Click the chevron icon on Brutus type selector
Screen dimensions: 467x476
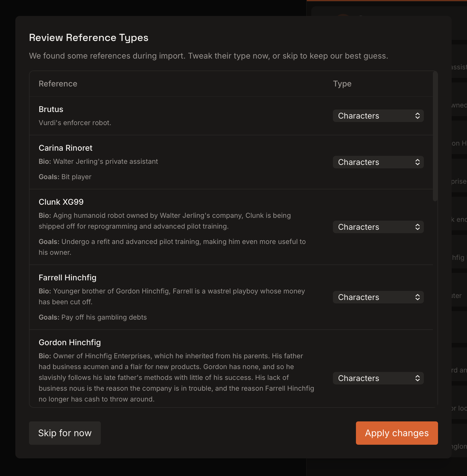click(x=417, y=116)
